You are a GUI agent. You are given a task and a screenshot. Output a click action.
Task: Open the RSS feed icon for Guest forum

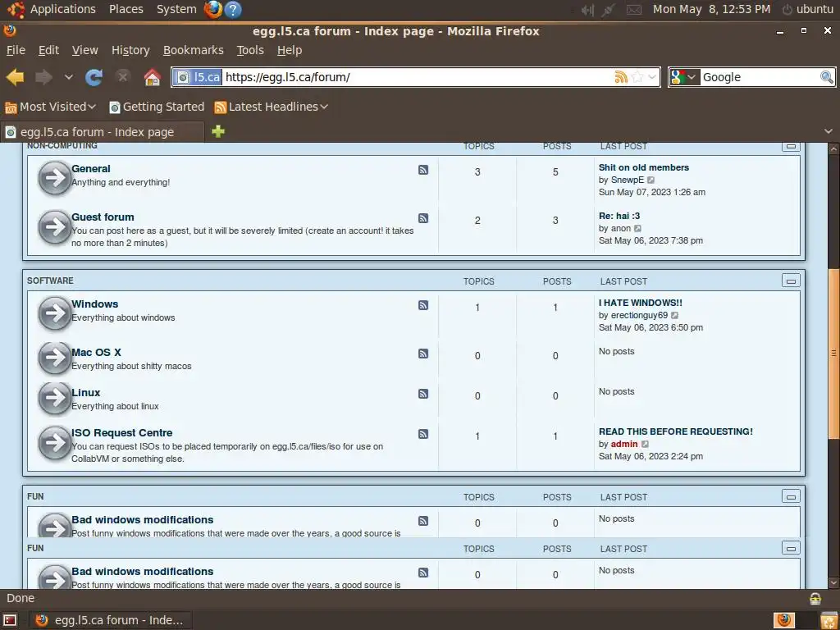click(x=423, y=218)
